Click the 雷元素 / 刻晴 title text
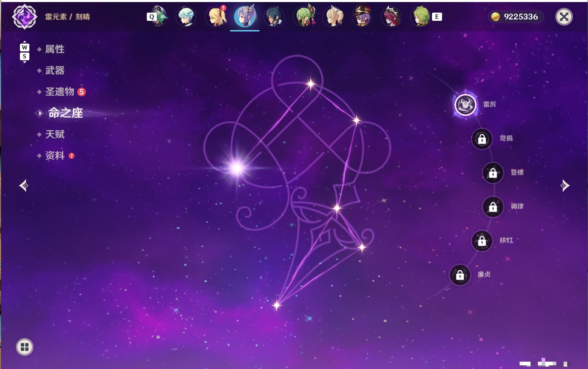 click(x=68, y=17)
